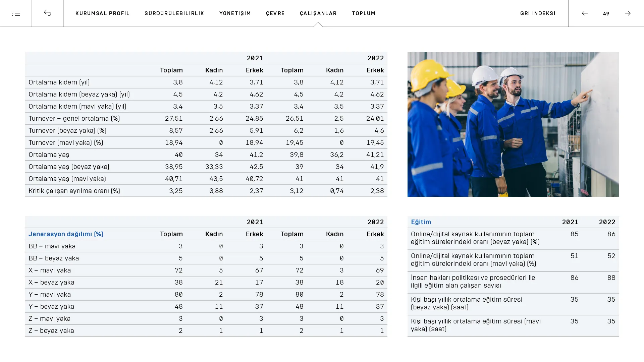Click the factory workers photo

click(513, 124)
